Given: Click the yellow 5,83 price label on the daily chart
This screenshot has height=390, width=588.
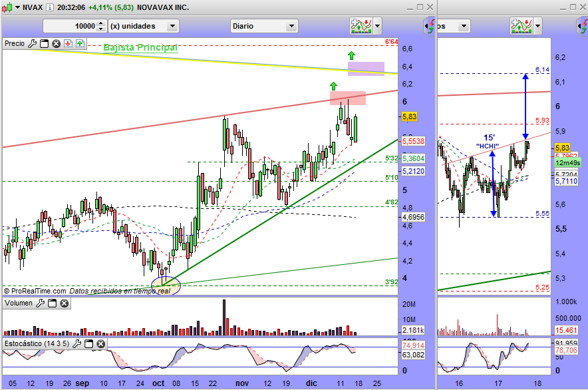Looking at the screenshot, I should (x=409, y=116).
